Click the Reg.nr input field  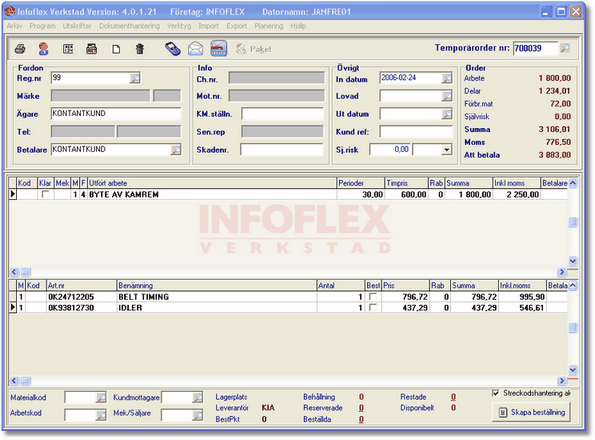[91, 78]
